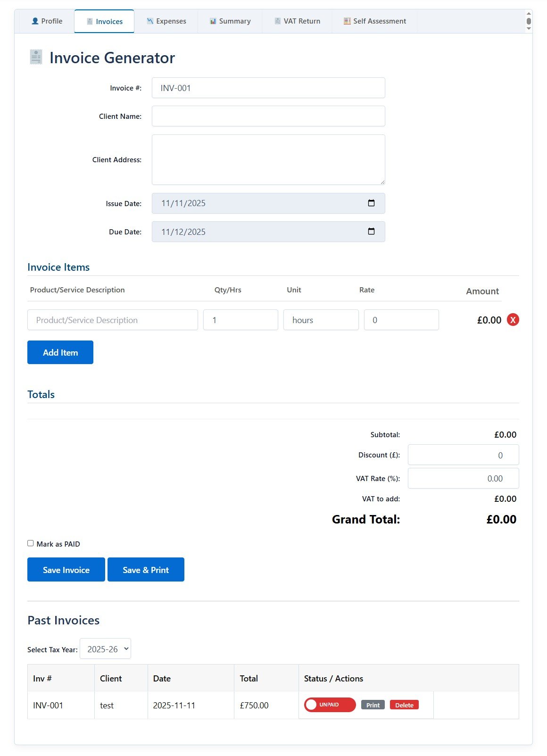Click the Save & Print button
547x756 pixels.
[146, 570]
